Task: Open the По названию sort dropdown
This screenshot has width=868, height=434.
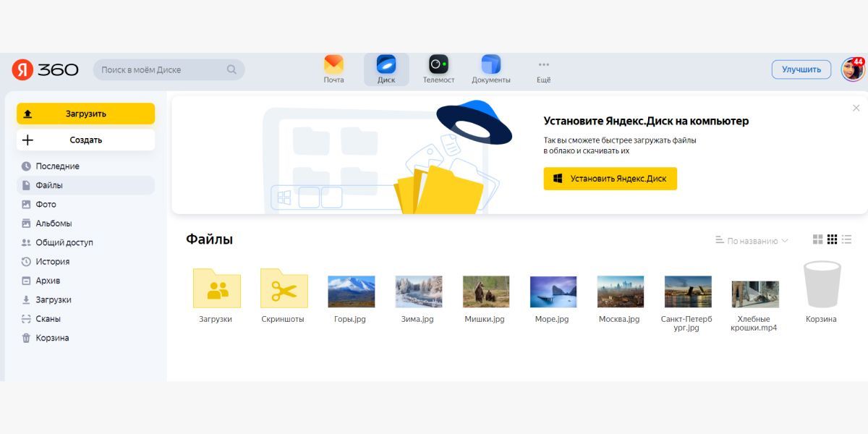Action: [752, 240]
